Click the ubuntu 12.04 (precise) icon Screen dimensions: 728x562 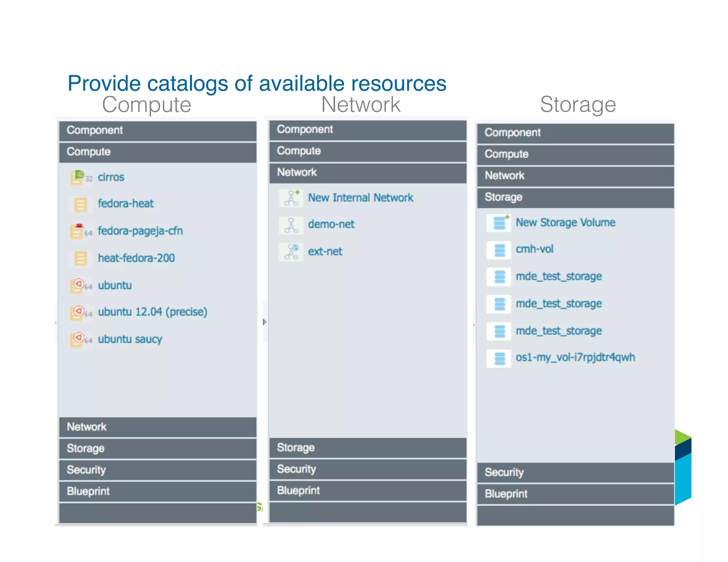click(x=81, y=313)
